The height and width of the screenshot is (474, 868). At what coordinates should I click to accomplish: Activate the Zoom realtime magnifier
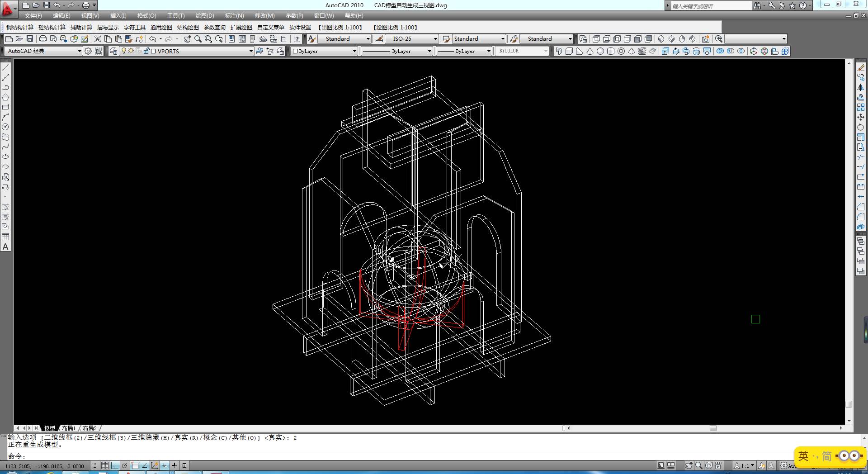(x=198, y=39)
